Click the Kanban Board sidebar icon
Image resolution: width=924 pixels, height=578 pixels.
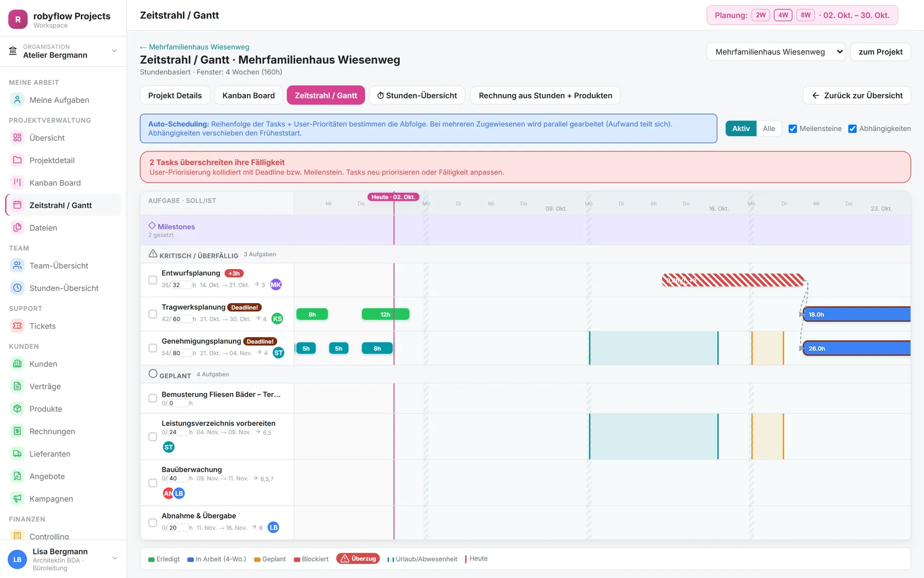pos(17,182)
